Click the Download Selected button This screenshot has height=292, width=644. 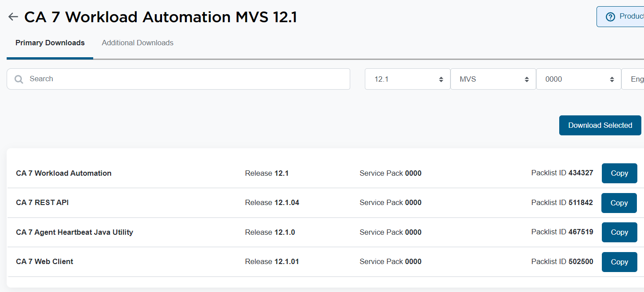[x=600, y=125]
